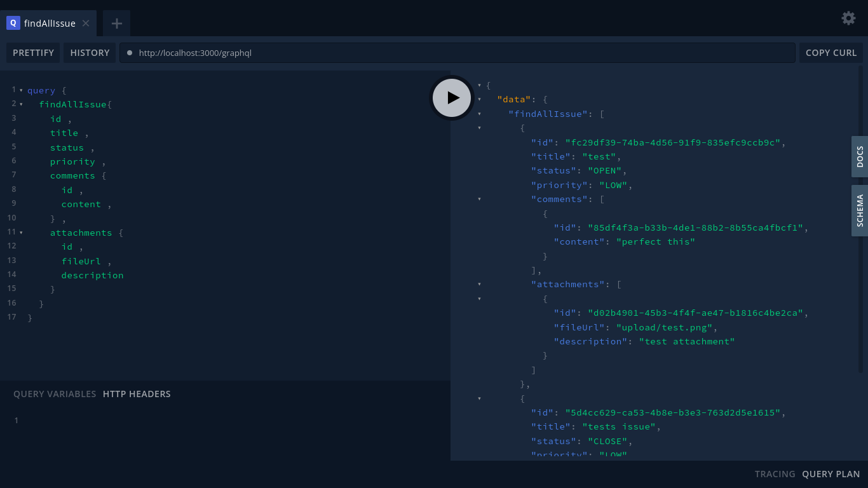This screenshot has width=868, height=488.
Task: Click the PRETTIFY button
Action: click(x=33, y=53)
